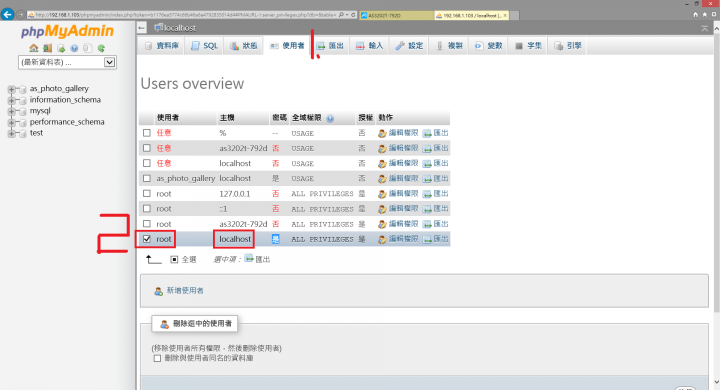Viewport: 720px width, 390px height.
Task: Enable 刪除與使用者同名的資料庫 checkbox
Action: (157, 358)
